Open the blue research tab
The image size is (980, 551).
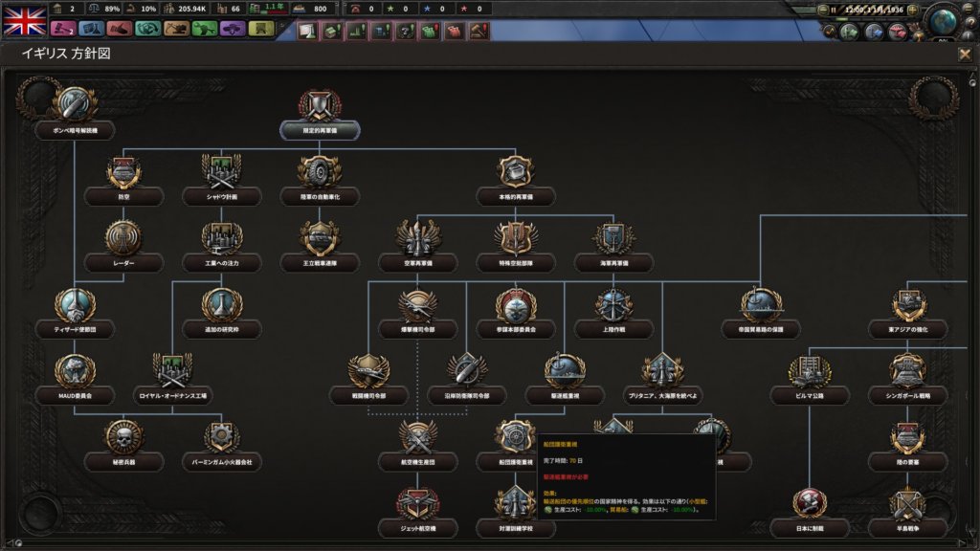point(91,29)
